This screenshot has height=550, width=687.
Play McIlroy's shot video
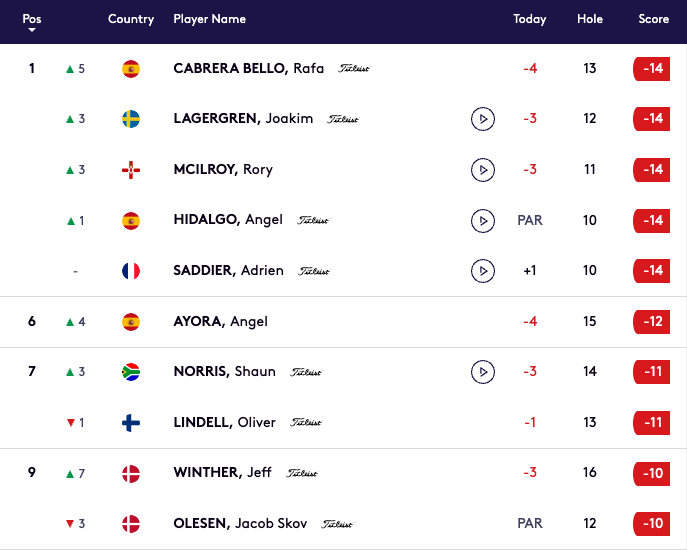483,170
